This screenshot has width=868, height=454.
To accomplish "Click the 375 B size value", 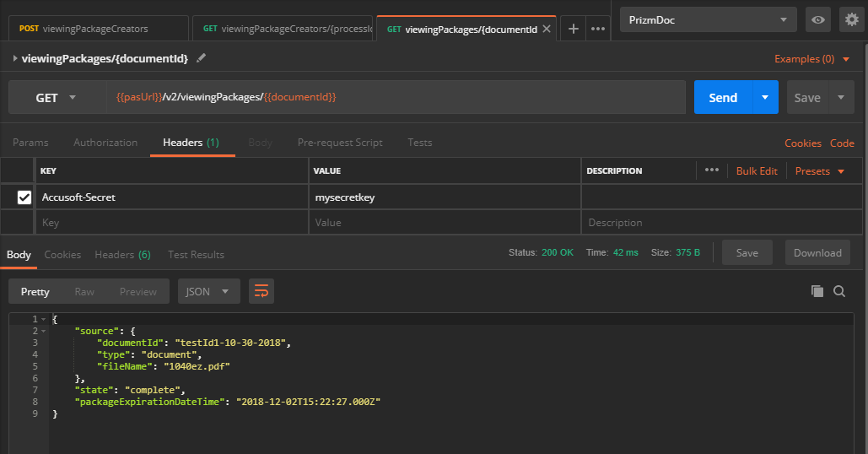I will [x=687, y=252].
